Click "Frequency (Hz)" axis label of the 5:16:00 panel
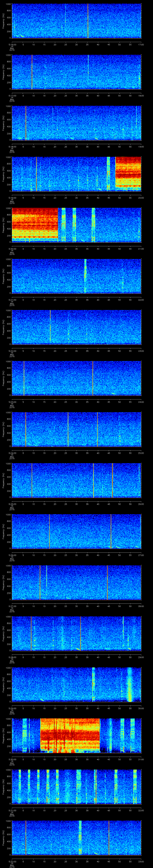 tap(3, 21)
